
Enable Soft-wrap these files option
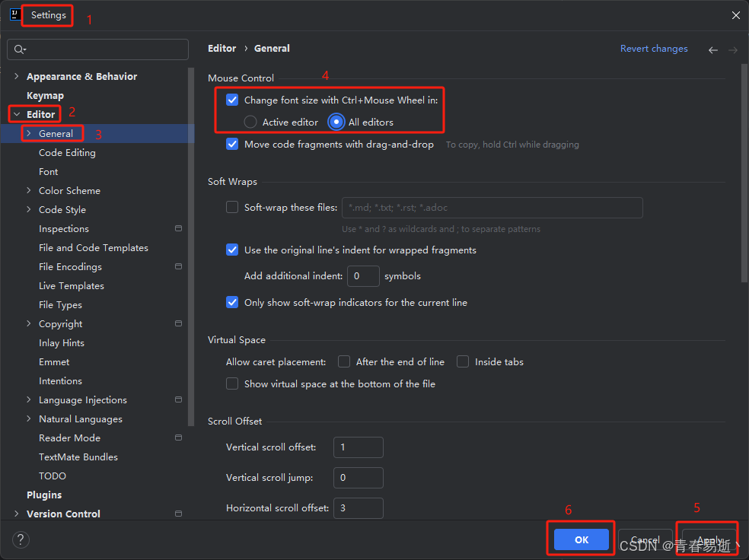coord(232,207)
